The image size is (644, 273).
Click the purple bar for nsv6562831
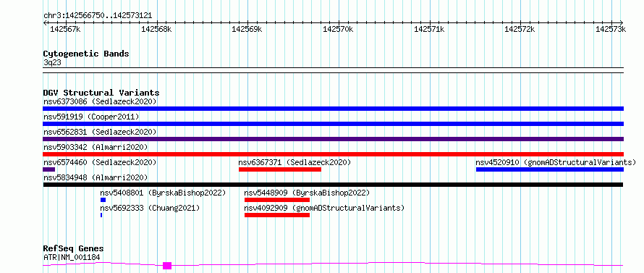point(333,139)
